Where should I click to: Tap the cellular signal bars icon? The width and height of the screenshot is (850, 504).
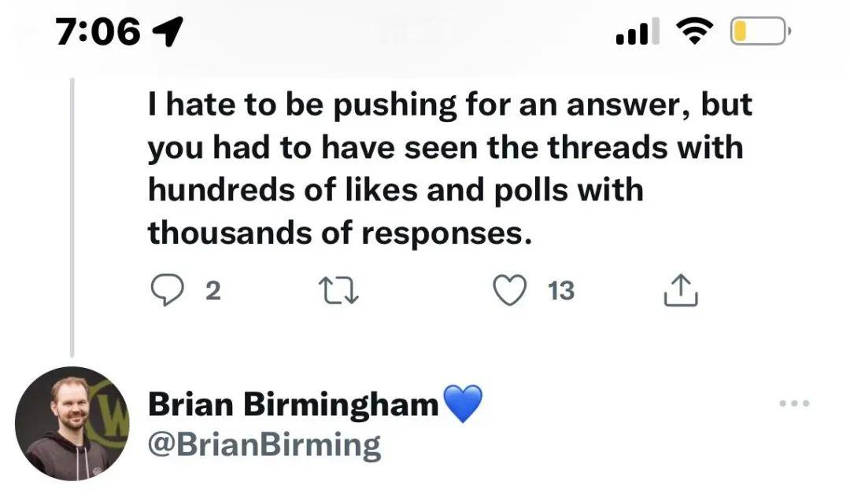pos(634,32)
